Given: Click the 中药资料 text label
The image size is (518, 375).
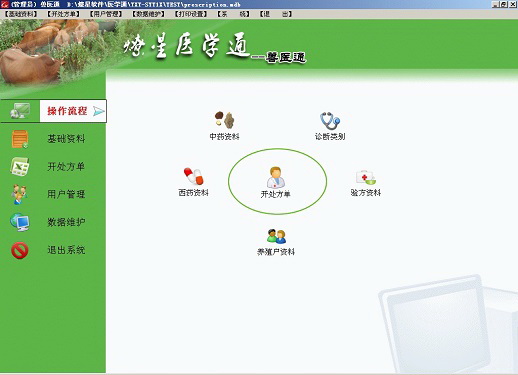Looking at the screenshot, I should point(224,137).
